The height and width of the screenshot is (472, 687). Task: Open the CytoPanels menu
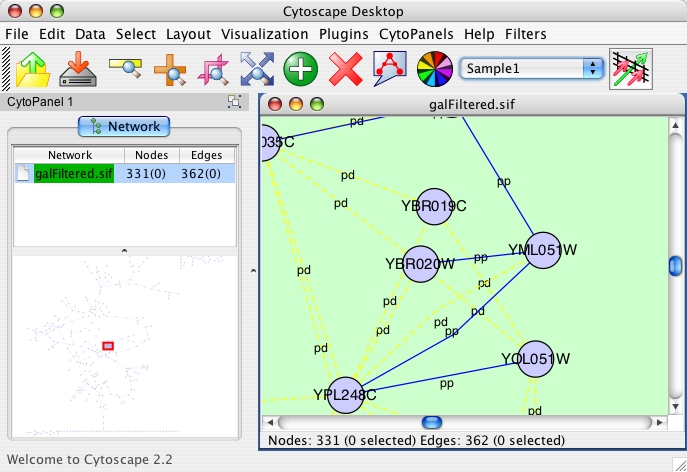pyautogui.click(x=416, y=34)
